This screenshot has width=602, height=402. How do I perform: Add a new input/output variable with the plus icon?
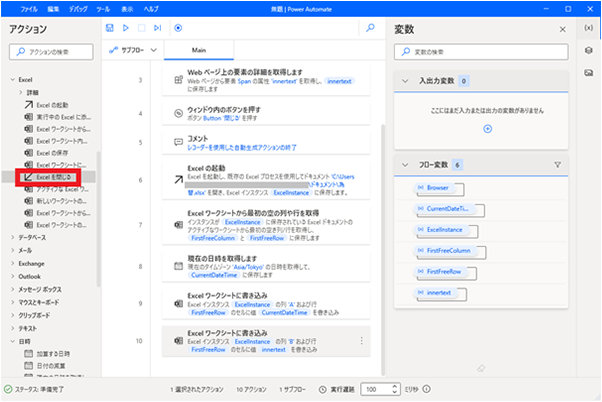(x=488, y=129)
